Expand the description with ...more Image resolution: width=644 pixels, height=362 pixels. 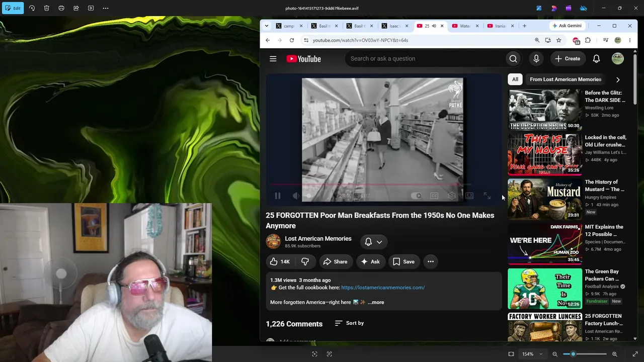point(376,302)
